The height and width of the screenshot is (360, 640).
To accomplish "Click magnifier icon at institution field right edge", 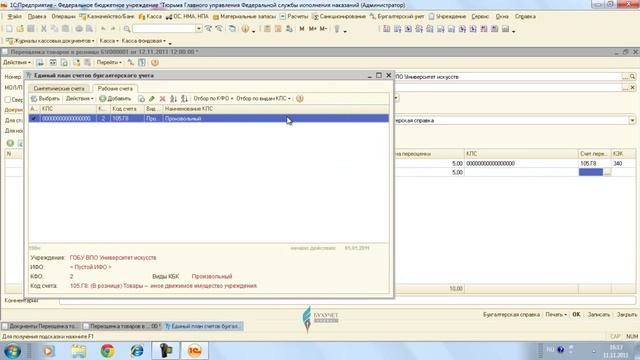I will pyautogui.click(x=632, y=77).
